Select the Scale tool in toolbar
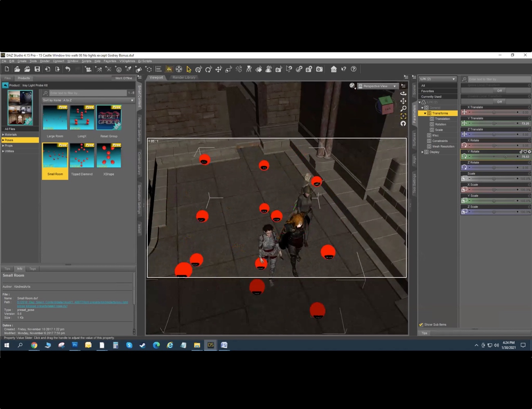532x409 pixels. point(229,69)
